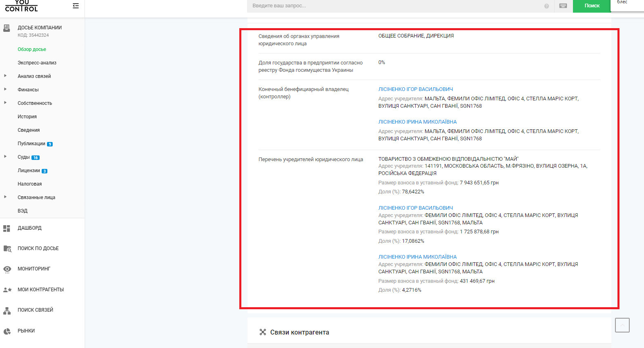This screenshot has width=644, height=348.
Task: Click the Monitoring eye icon
Action: pos(7,269)
